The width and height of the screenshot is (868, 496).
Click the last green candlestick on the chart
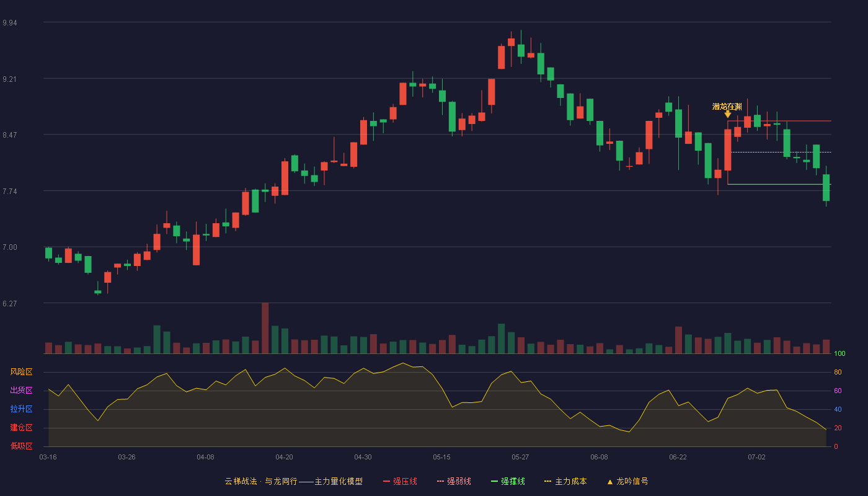pos(826,187)
